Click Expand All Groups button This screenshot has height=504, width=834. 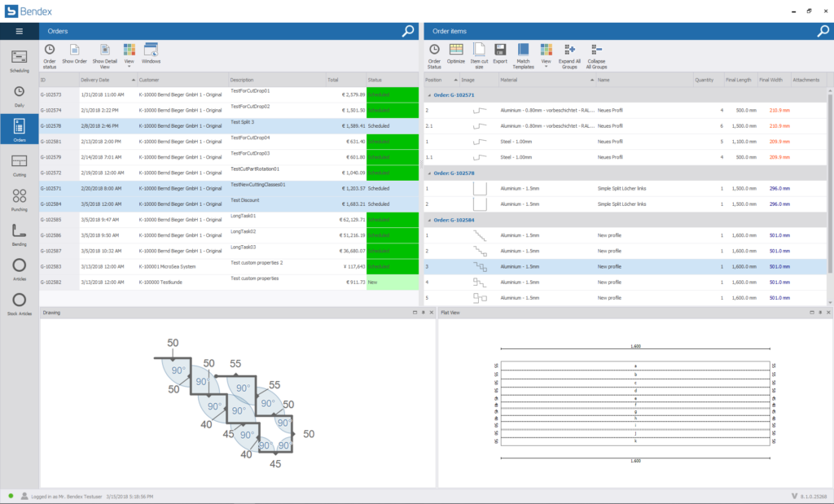[569, 55]
